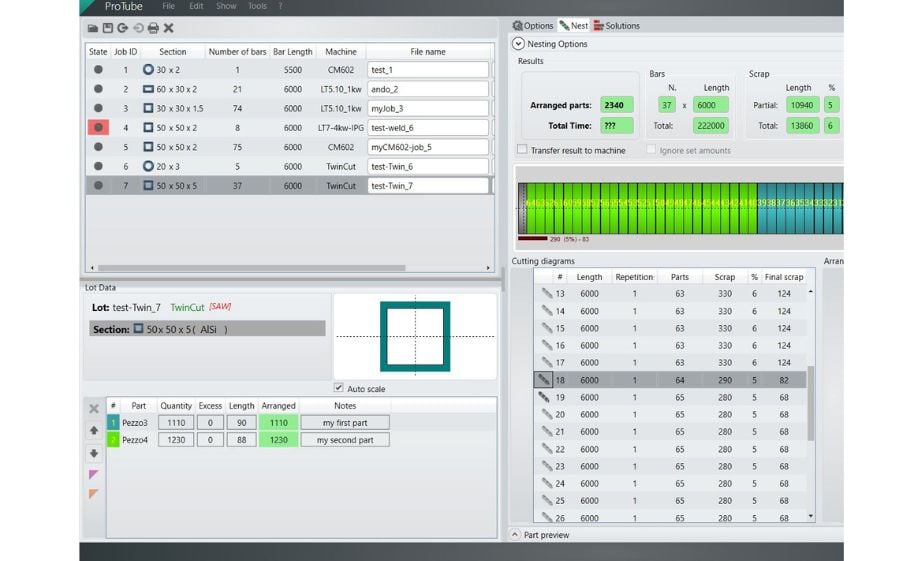Move part down with the down arrow icon
Image resolution: width=923 pixels, height=561 pixels.
(x=94, y=452)
